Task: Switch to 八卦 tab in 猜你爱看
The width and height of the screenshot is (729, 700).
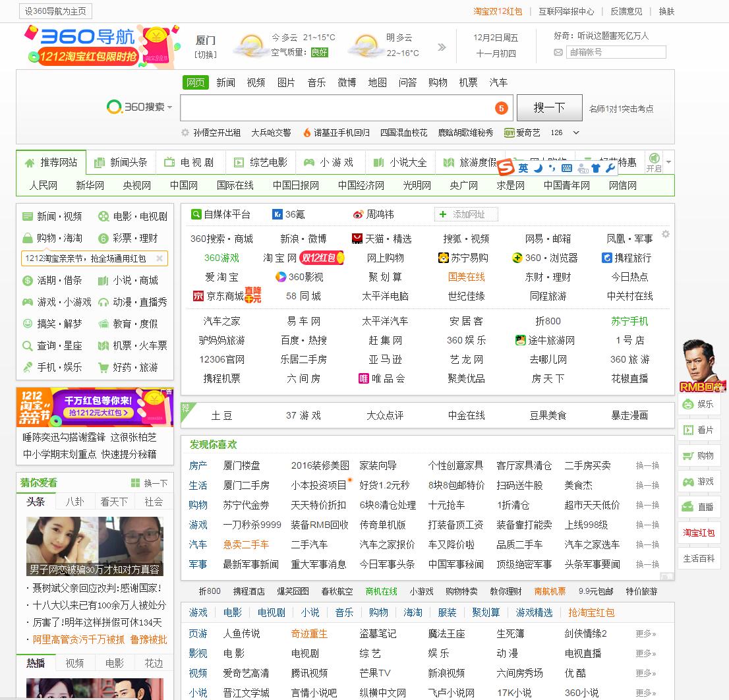Action: (x=75, y=502)
